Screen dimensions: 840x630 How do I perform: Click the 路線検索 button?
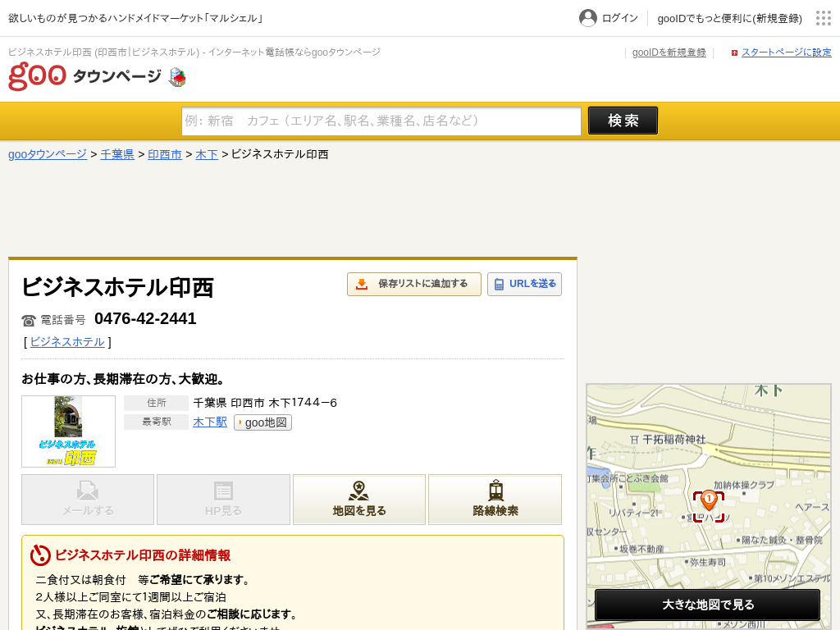[x=495, y=500]
